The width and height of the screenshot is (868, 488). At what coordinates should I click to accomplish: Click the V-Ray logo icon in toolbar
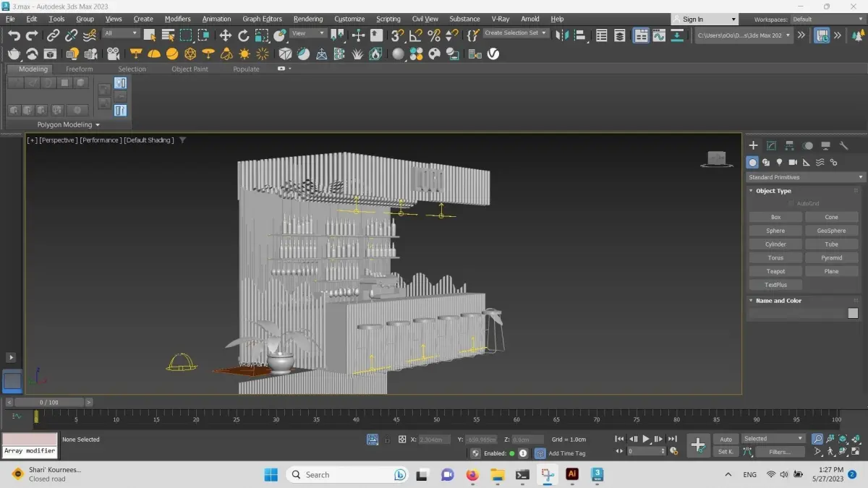[493, 53]
